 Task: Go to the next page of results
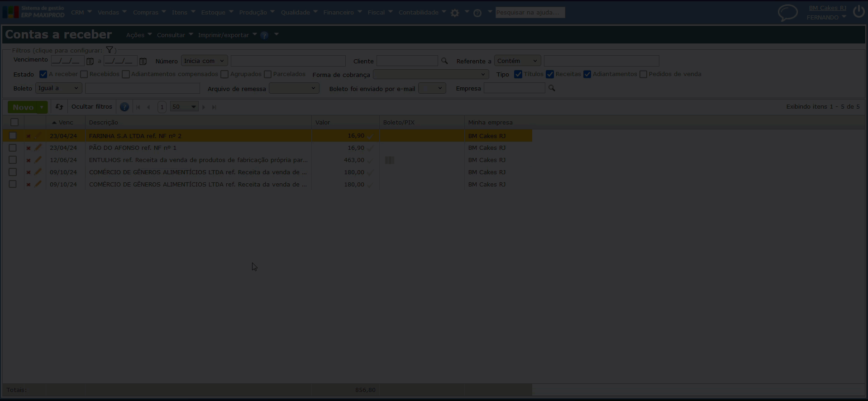(204, 107)
